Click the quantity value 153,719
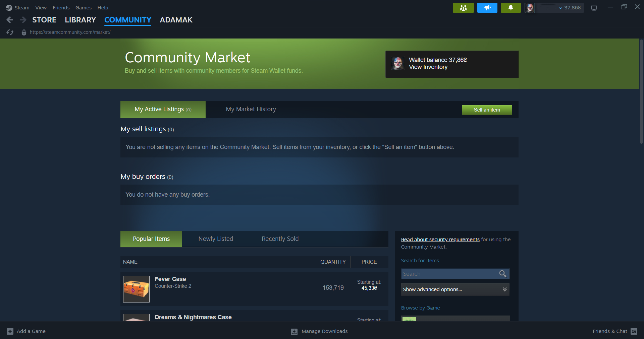The height and width of the screenshot is (339, 644). pyautogui.click(x=333, y=288)
